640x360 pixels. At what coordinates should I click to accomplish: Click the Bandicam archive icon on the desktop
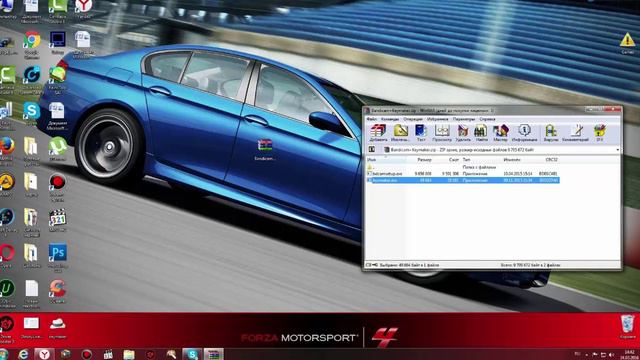point(265,149)
